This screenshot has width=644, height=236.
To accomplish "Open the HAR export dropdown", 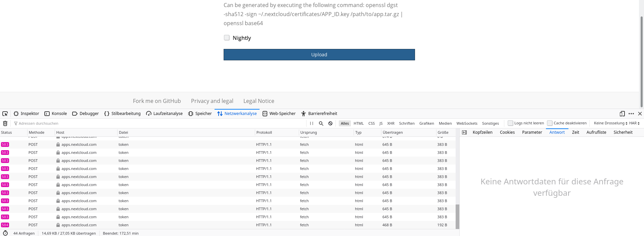I will [634, 123].
